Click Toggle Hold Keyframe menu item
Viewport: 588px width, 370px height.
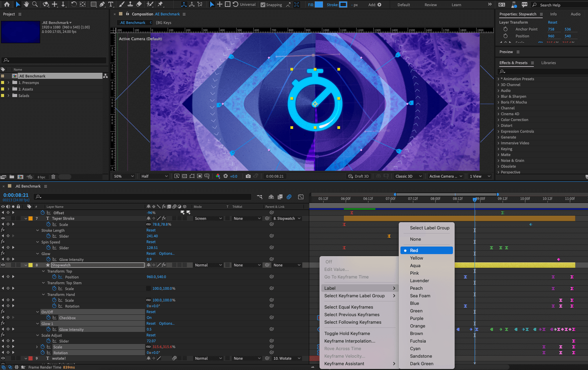[x=347, y=334]
